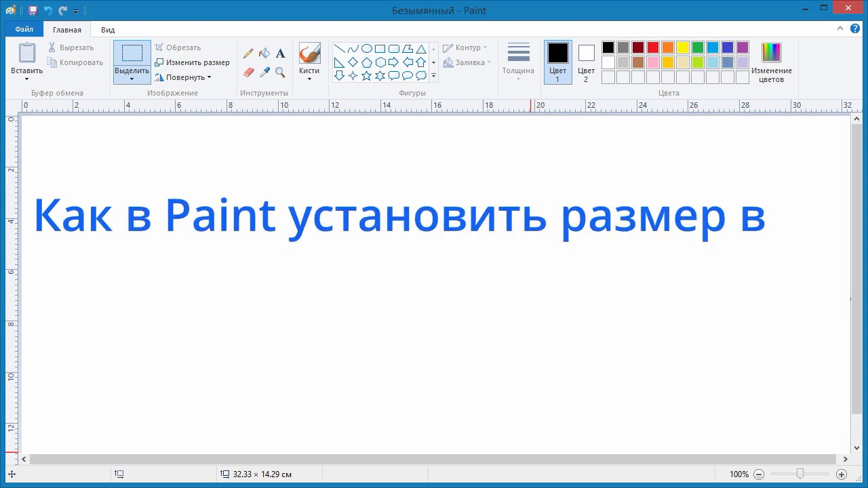Click the Save icon in quick access toolbar
Viewport: 868px width, 488px height.
coord(33,11)
